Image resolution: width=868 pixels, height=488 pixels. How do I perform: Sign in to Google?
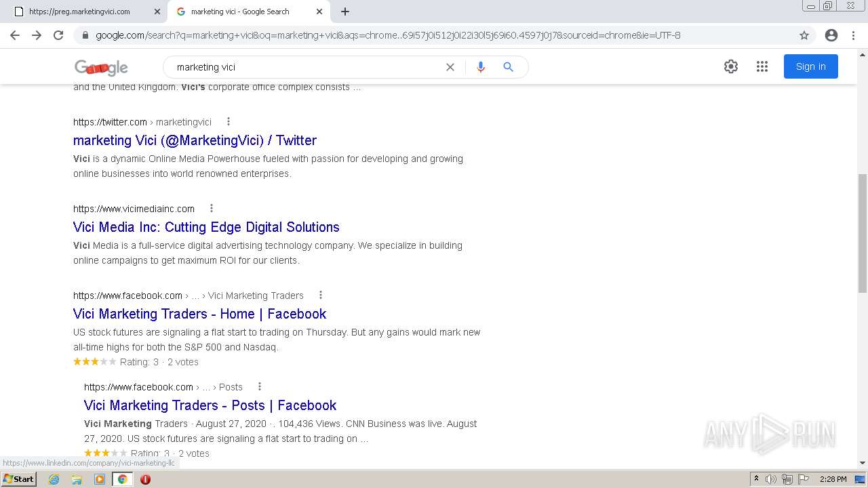pyautogui.click(x=810, y=66)
